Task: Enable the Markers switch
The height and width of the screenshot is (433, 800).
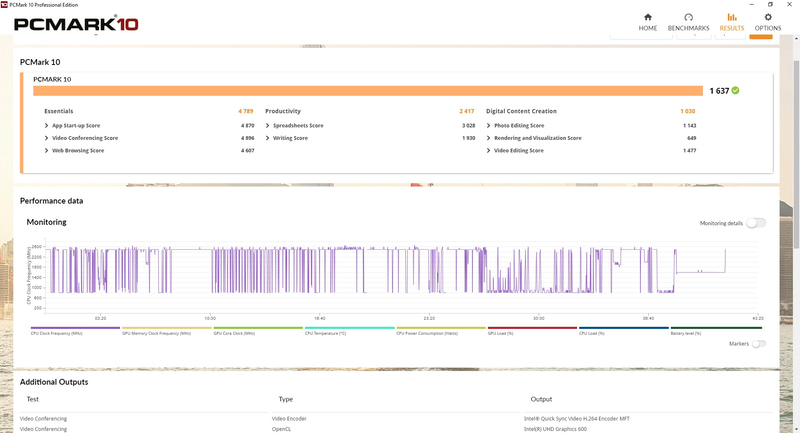Action: pyautogui.click(x=759, y=344)
